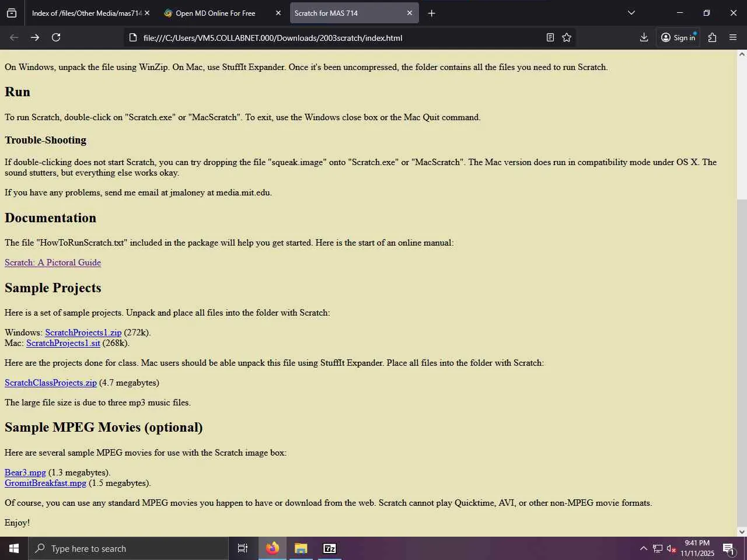Switch to Open MD Online For Free tab
Viewport: 747px width, 560px height.
(222, 13)
